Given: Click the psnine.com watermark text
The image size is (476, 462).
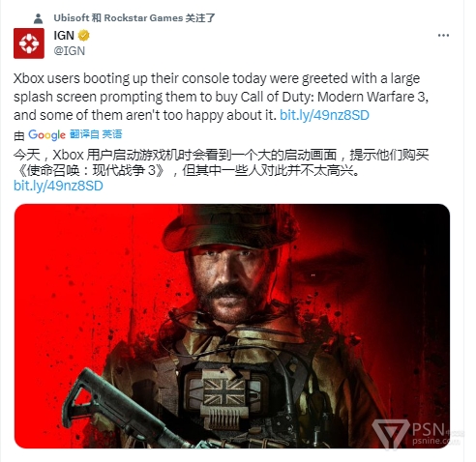Looking at the screenshot, I should coord(435,441).
